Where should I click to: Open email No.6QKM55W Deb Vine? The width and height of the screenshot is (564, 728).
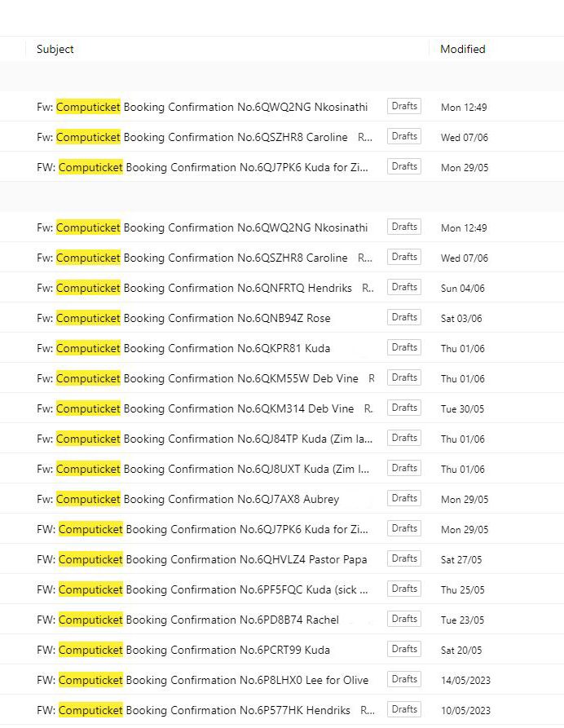(x=202, y=378)
